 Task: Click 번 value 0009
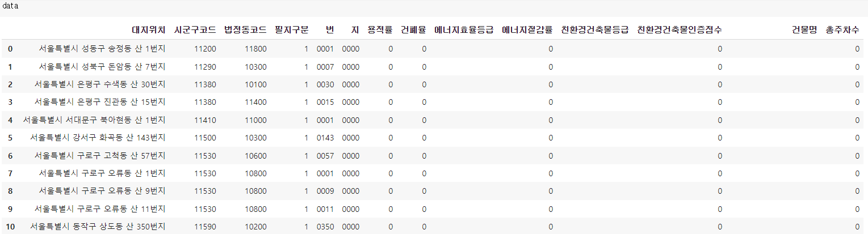325,191
